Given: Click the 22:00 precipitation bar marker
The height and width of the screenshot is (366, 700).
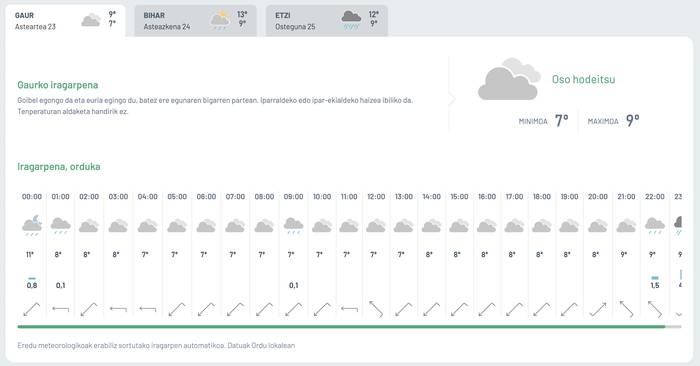Looking at the screenshot, I should pos(655,278).
